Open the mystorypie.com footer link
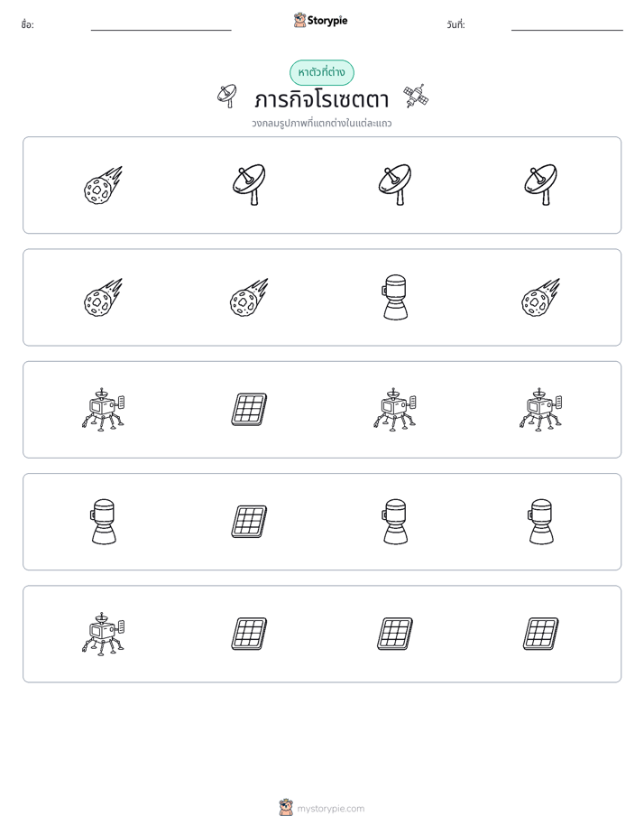 [330, 809]
